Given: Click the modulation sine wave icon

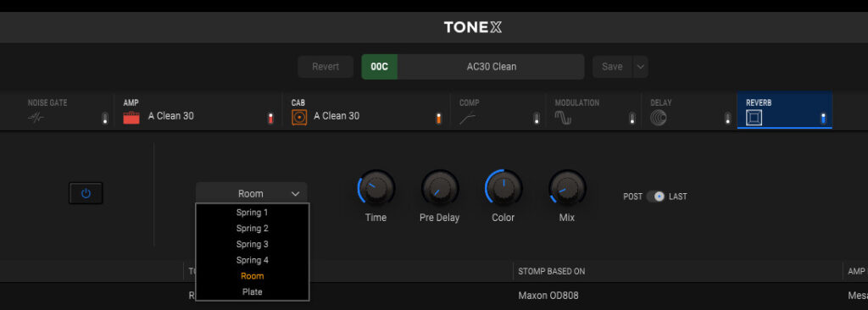Looking at the screenshot, I should (563, 118).
